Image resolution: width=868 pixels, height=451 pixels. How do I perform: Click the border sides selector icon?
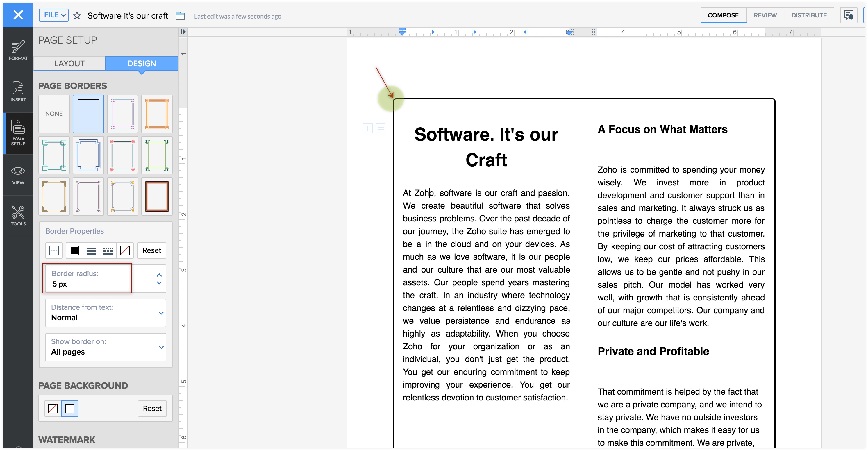click(54, 250)
